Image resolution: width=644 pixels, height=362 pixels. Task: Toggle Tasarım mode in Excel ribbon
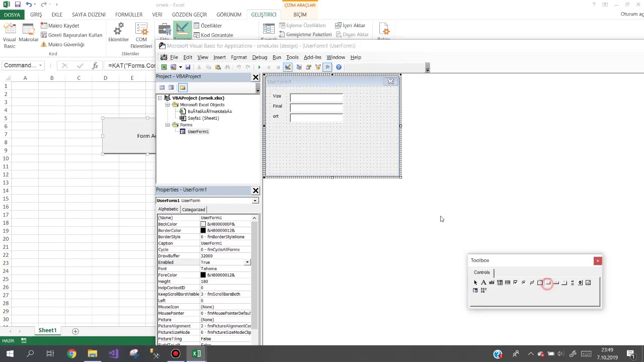[182, 31]
